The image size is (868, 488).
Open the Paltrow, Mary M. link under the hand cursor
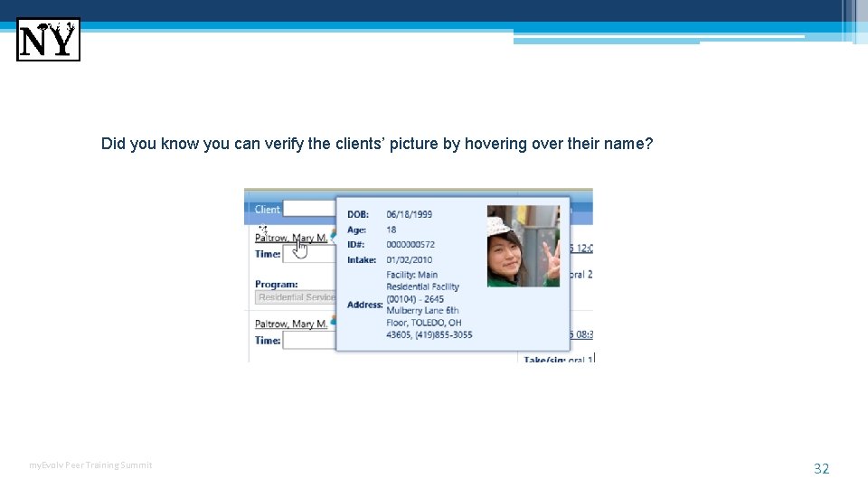290,238
